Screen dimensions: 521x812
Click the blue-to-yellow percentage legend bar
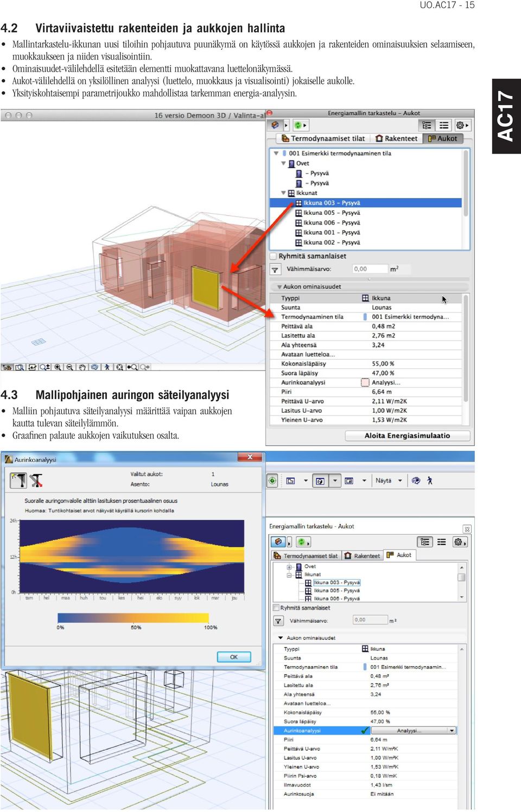(133, 618)
